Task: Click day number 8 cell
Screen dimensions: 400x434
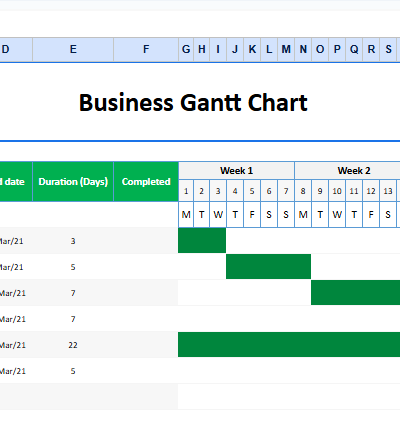Action: 303,191
